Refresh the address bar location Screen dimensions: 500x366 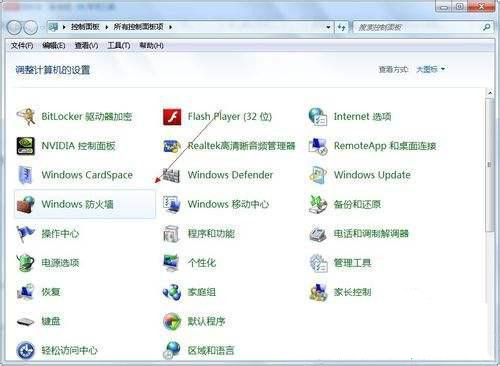pyautogui.click(x=342, y=27)
